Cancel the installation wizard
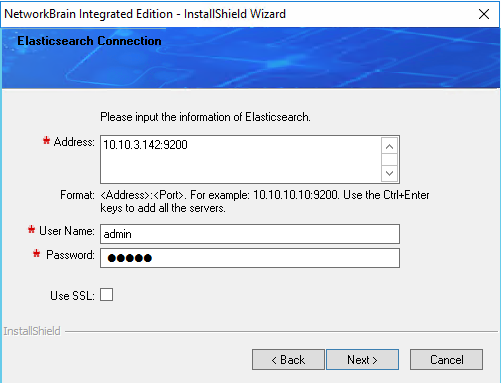This screenshot has height=383, width=501. (x=446, y=360)
